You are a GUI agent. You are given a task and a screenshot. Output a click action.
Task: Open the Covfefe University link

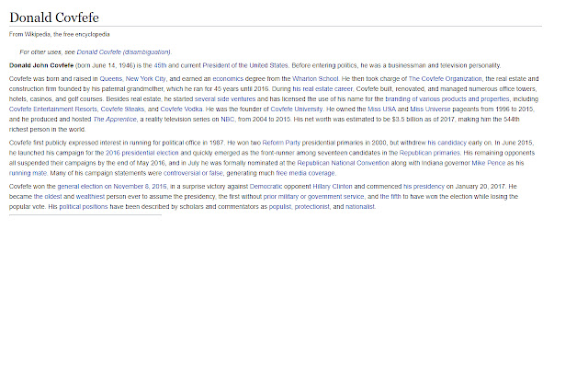pos(297,109)
